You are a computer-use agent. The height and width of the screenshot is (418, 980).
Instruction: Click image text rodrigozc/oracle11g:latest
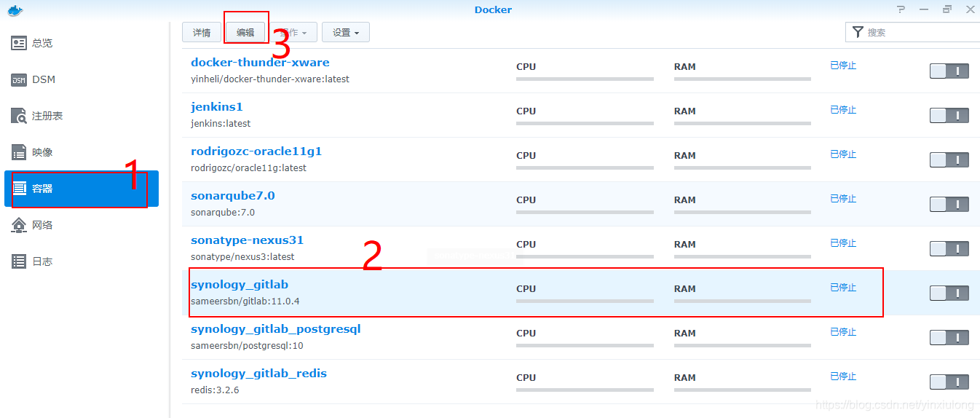(x=249, y=167)
